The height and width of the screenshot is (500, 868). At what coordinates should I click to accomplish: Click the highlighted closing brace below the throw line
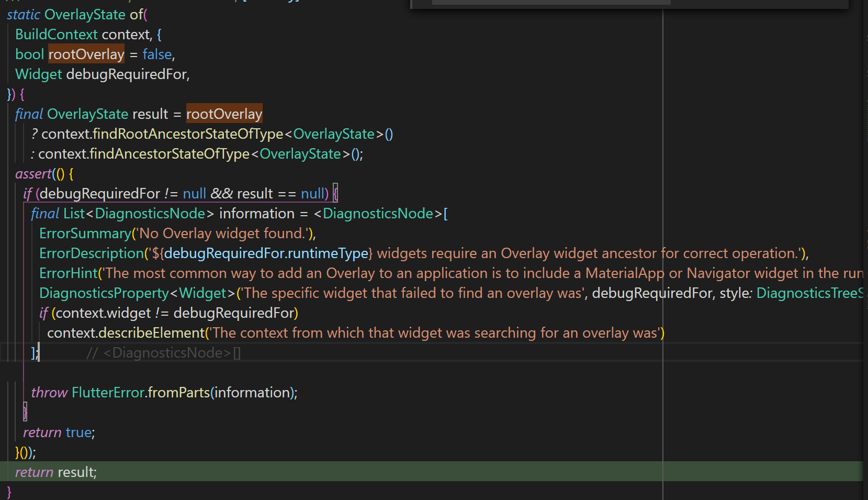click(25, 413)
